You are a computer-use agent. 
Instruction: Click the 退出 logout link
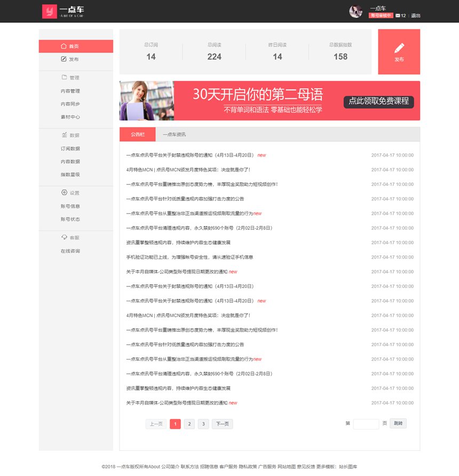tap(415, 15)
